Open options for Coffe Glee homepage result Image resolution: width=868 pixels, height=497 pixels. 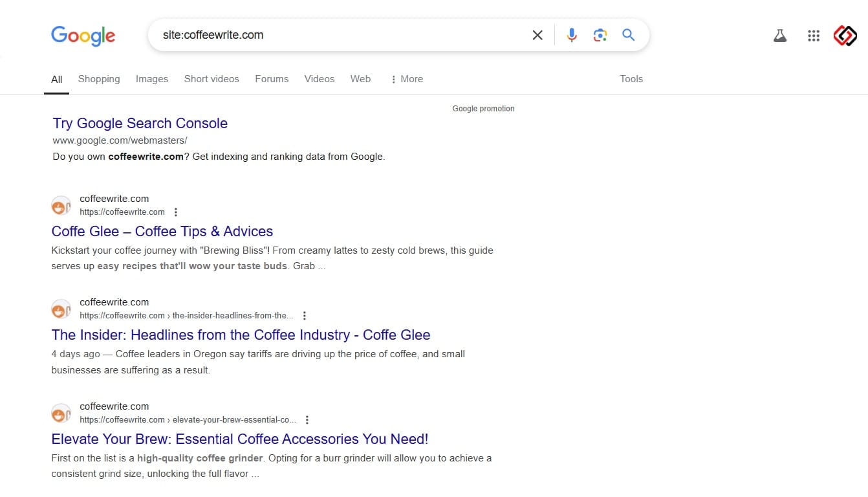pos(175,212)
